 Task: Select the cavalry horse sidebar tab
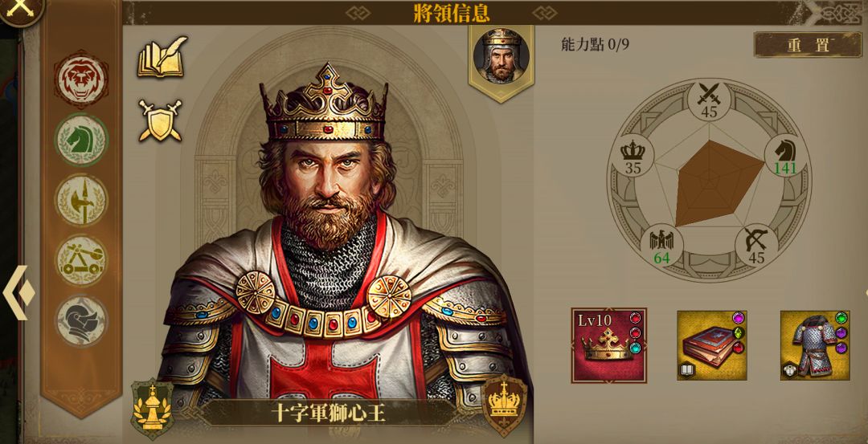[81, 140]
